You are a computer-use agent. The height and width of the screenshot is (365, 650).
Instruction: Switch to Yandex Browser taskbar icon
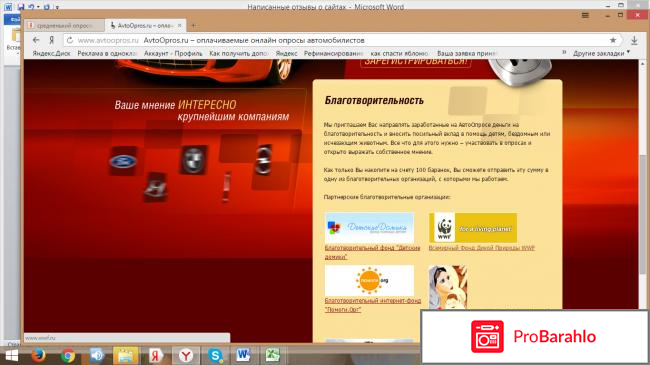(186, 355)
